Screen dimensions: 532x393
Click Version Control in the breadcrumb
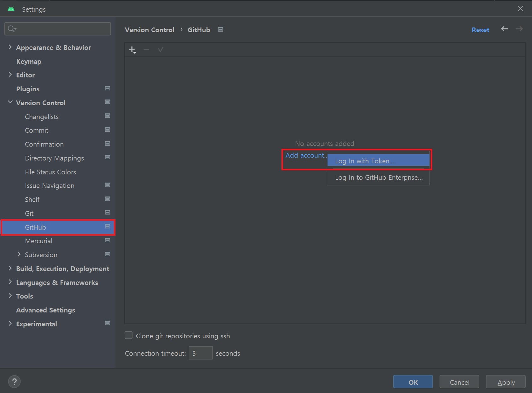150,30
